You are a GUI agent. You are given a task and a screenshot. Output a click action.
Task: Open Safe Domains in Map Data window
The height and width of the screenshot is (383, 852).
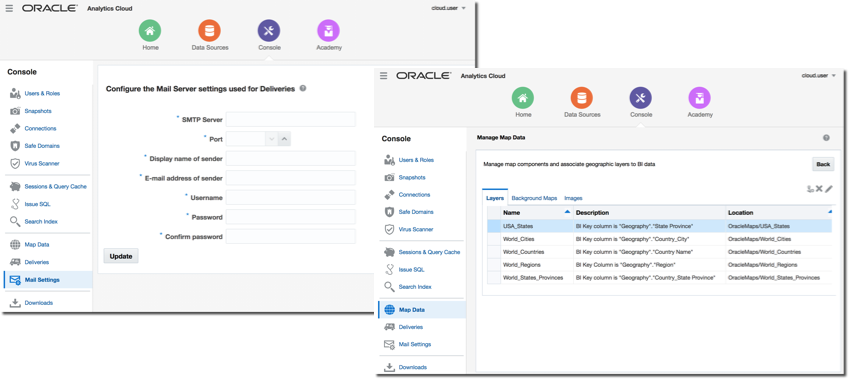416,212
